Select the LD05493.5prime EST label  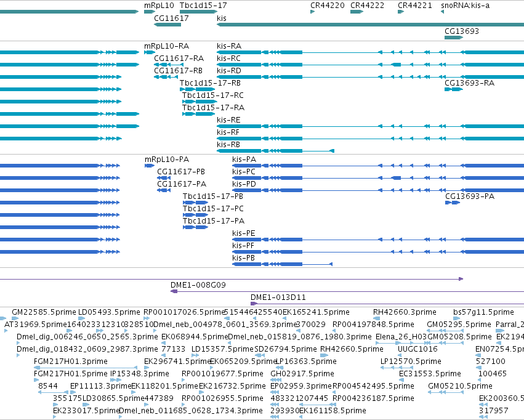[x=109, y=312]
